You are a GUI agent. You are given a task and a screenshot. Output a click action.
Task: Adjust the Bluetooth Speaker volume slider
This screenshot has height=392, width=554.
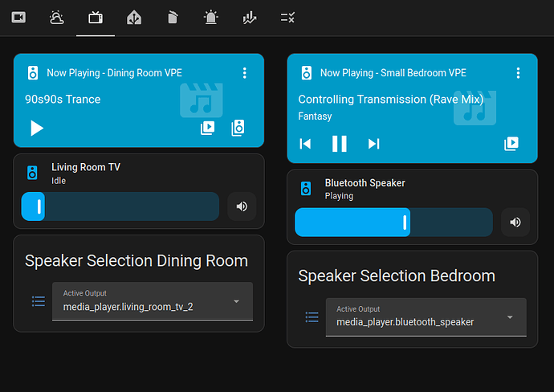pos(393,223)
